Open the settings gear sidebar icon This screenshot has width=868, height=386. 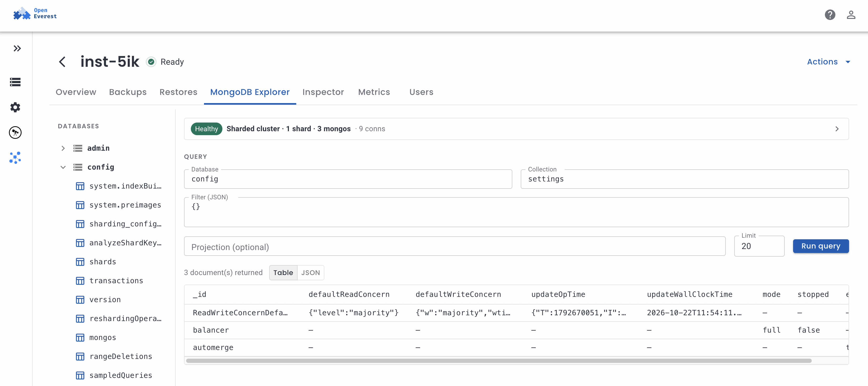coord(15,107)
